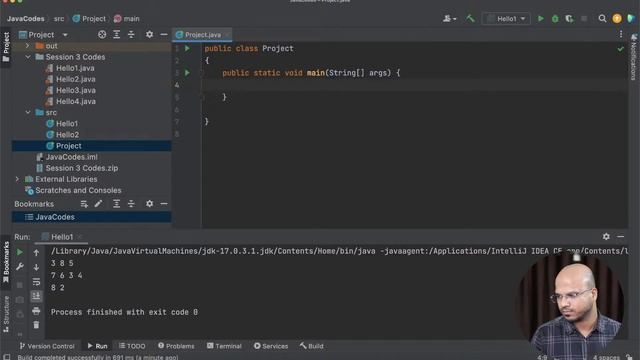This screenshot has width=640, height=360.
Task: Run with coverage icon in toolbar
Action: click(569, 18)
